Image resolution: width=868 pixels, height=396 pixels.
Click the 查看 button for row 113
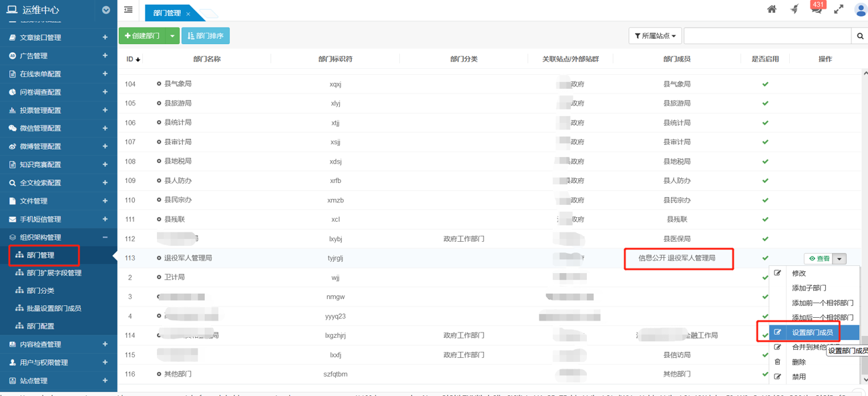point(819,258)
